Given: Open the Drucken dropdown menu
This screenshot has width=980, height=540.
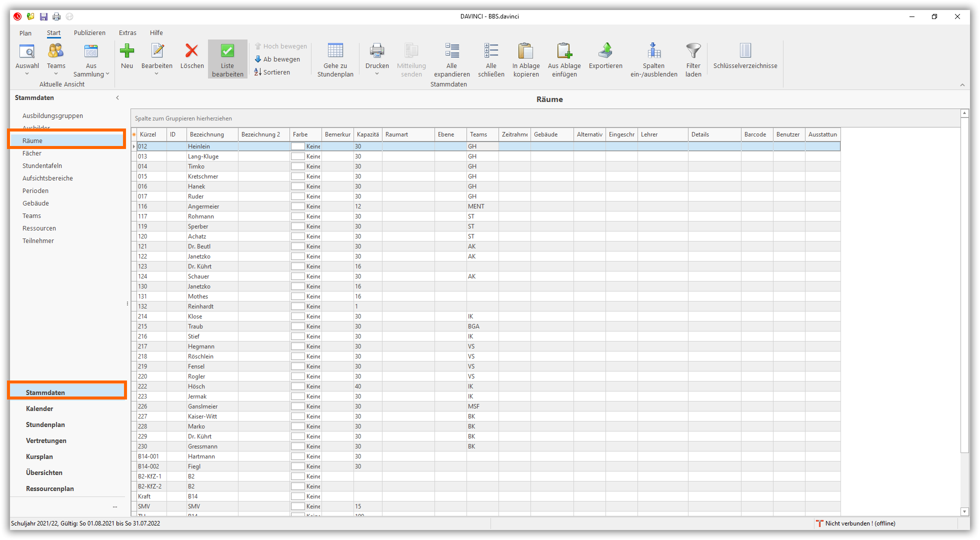Looking at the screenshot, I should (x=377, y=73).
